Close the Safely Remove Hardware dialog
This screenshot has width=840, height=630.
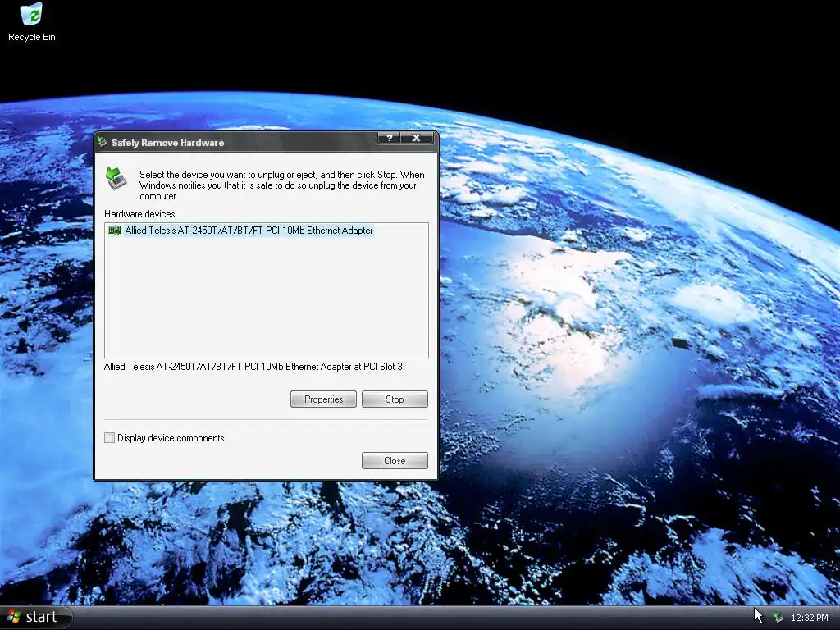395,461
